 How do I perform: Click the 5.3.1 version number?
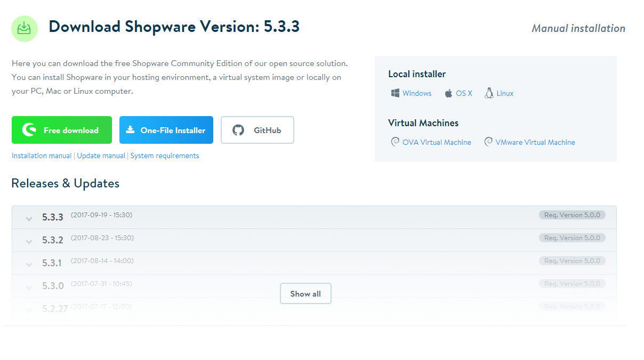point(52,263)
